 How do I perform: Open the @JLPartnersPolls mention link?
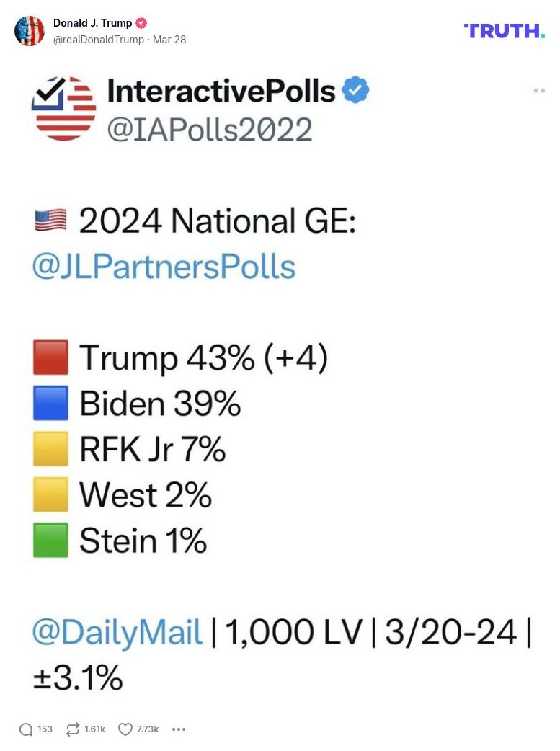[x=164, y=267]
